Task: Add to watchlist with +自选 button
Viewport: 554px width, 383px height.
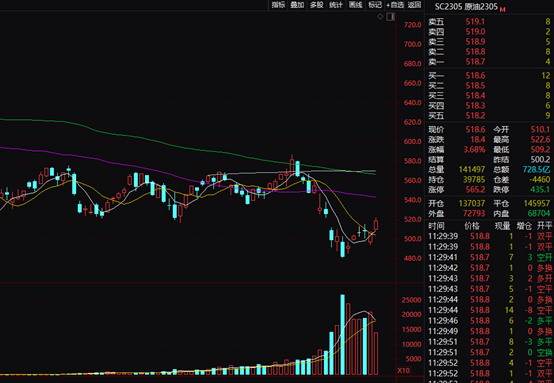Action: coord(395,5)
